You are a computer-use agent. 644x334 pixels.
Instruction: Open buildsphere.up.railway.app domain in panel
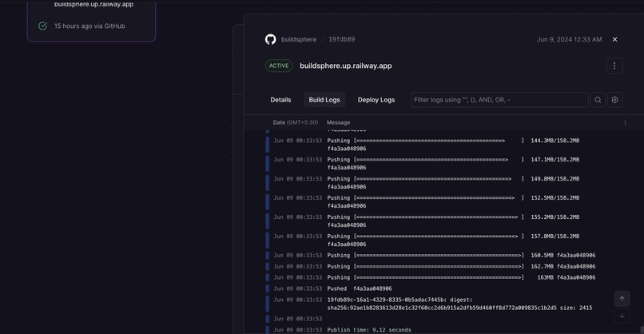coord(346,66)
